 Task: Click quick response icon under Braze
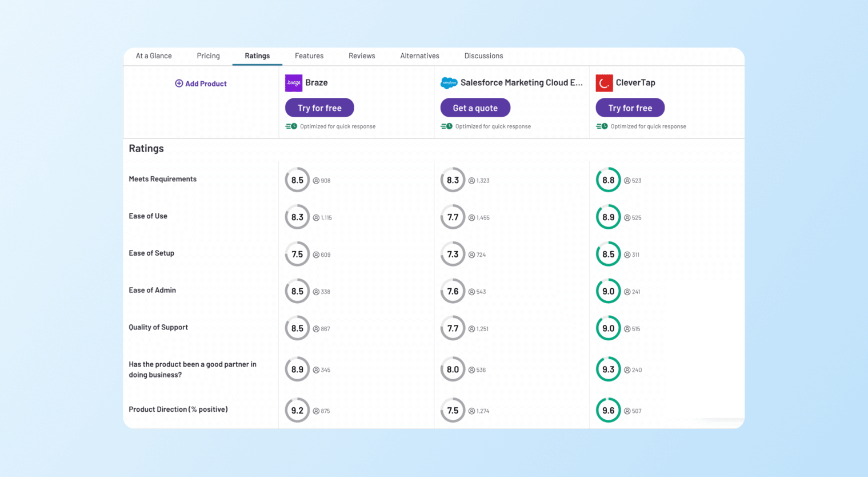point(291,126)
